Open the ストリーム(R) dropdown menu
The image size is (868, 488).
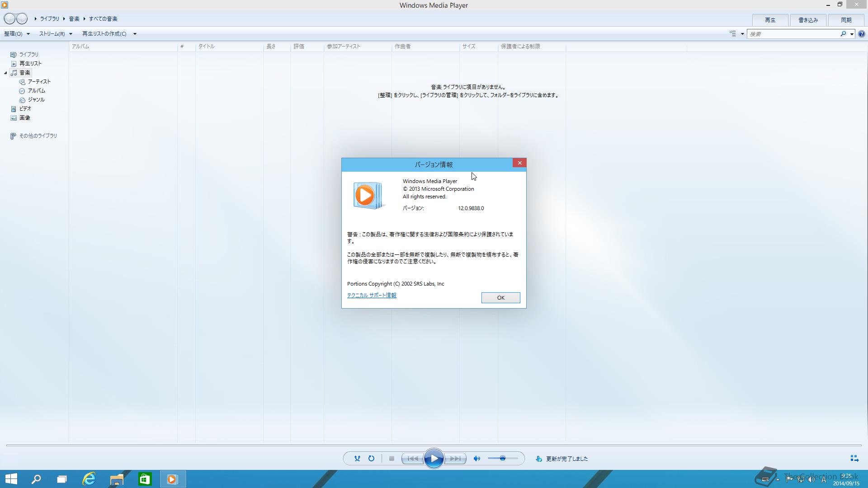tap(55, 34)
